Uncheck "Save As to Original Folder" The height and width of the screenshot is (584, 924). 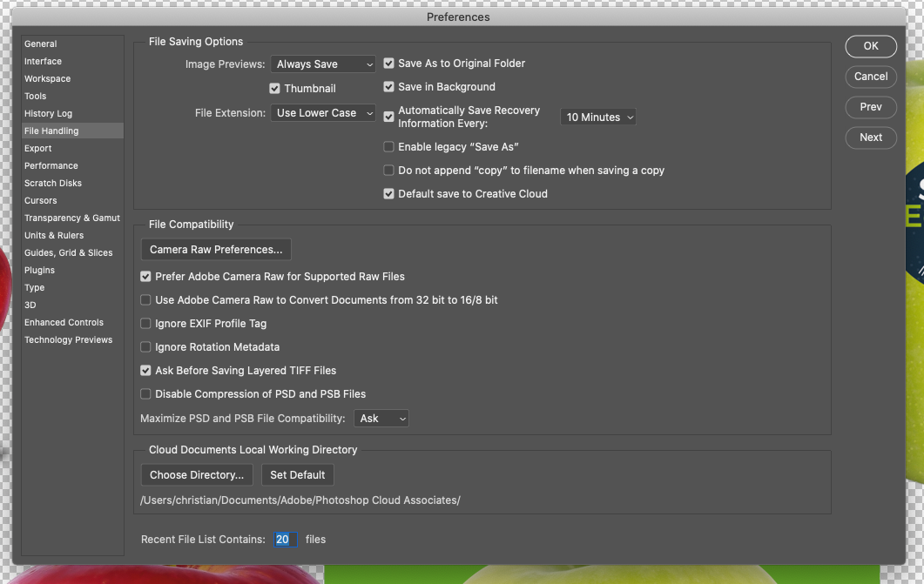(388, 63)
